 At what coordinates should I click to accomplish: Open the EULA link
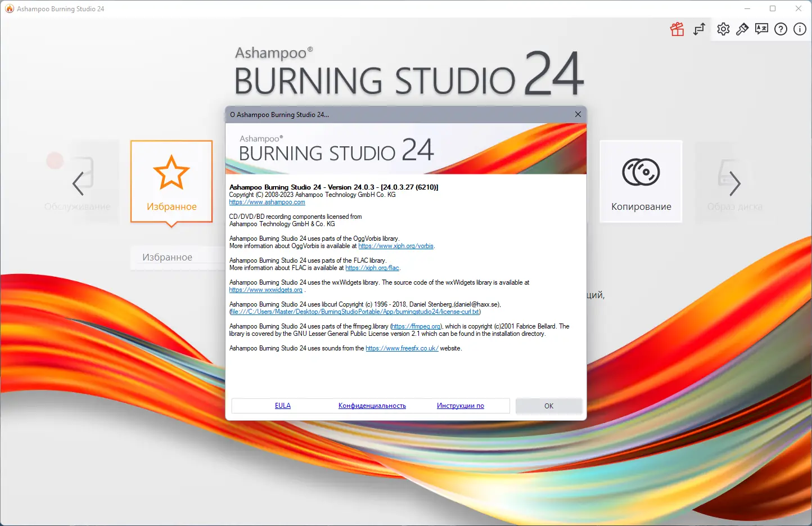[x=283, y=406]
